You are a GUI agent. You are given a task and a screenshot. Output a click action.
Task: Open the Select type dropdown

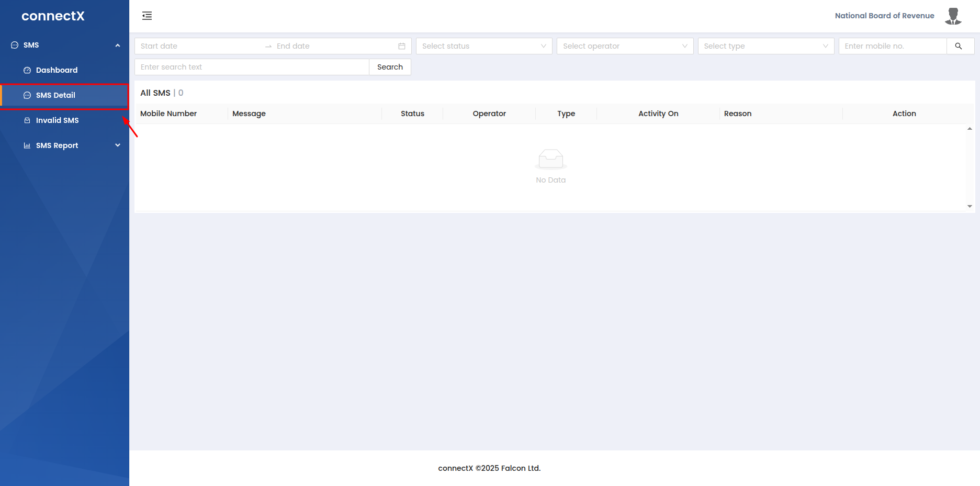coord(765,46)
